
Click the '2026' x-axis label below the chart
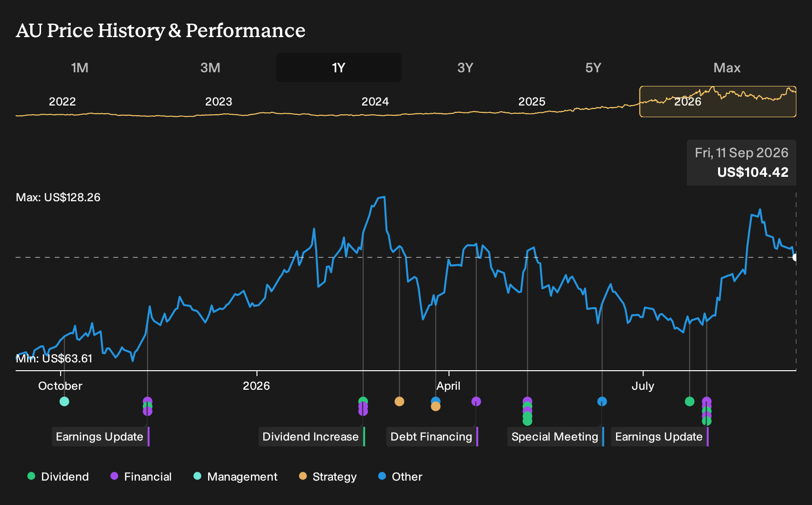256,386
